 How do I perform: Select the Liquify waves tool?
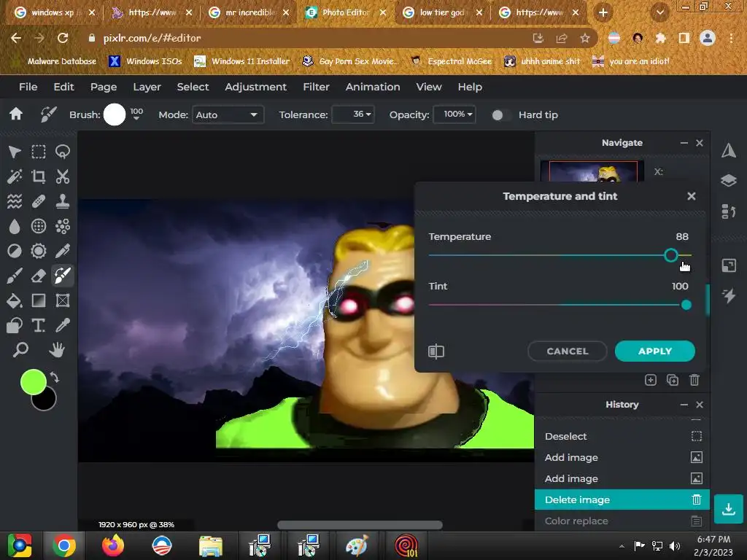15,201
